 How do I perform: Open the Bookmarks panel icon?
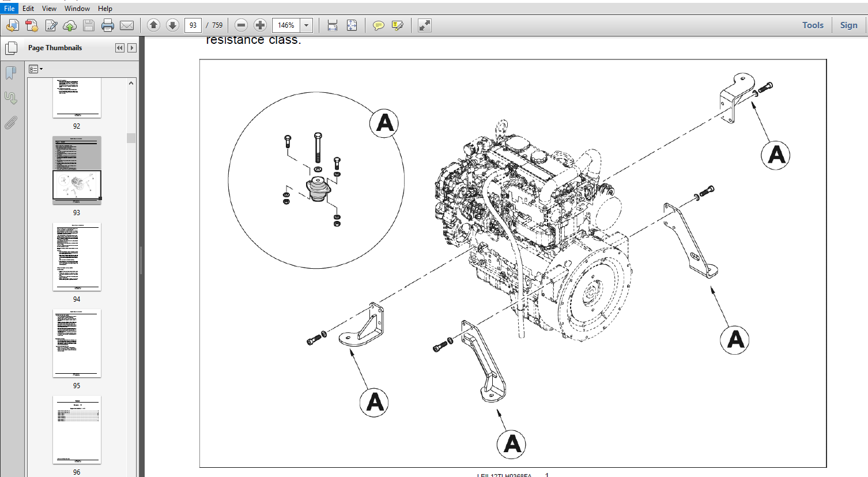[10, 73]
